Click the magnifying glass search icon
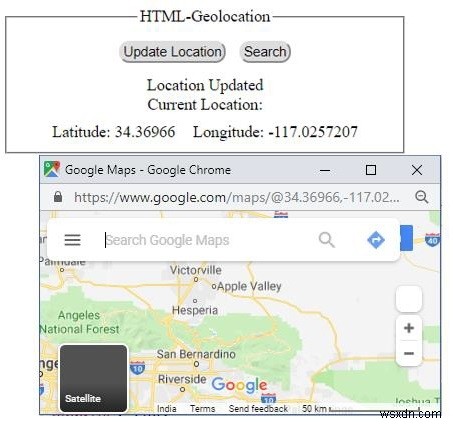Image resolution: width=453 pixels, height=424 pixels. click(326, 240)
